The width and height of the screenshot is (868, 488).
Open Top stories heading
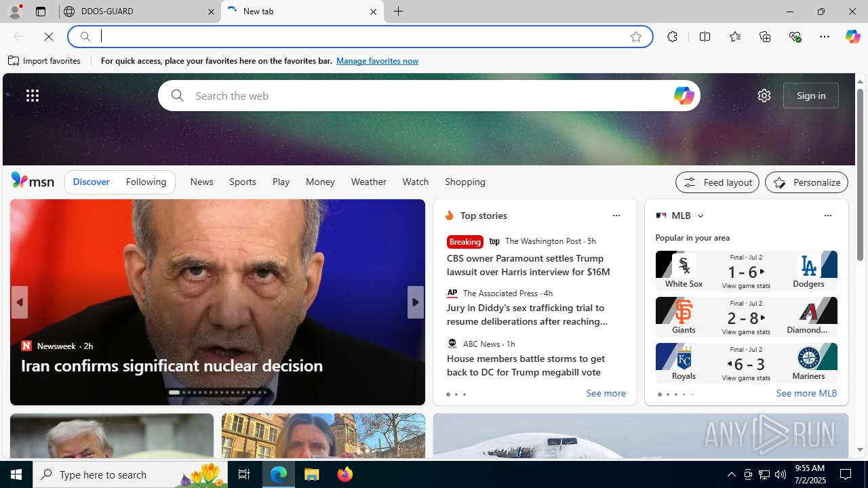click(x=484, y=216)
